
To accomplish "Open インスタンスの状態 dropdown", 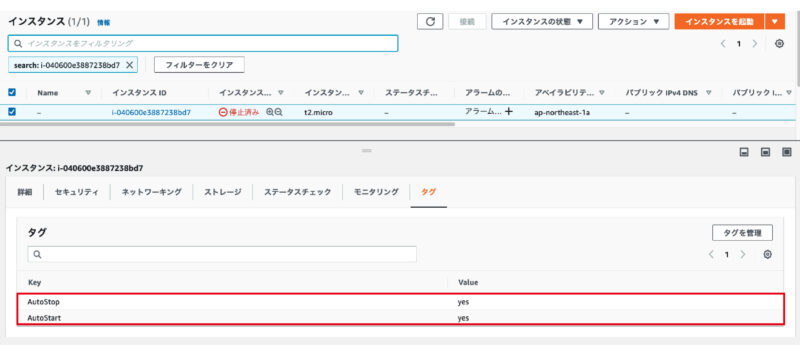I will point(542,21).
